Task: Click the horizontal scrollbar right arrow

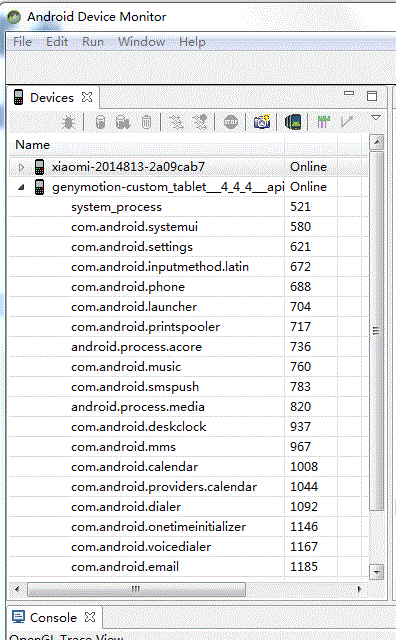Action: 360,589
